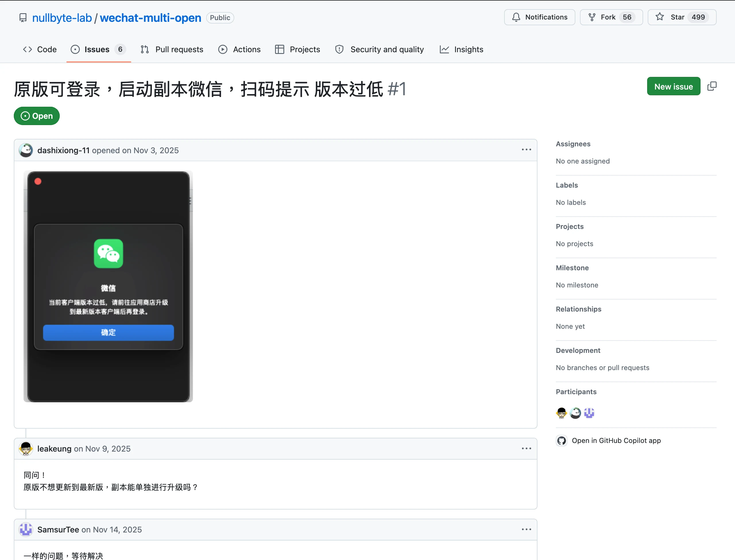Open the leakeung username link
The height and width of the screenshot is (560, 735).
pyautogui.click(x=54, y=449)
